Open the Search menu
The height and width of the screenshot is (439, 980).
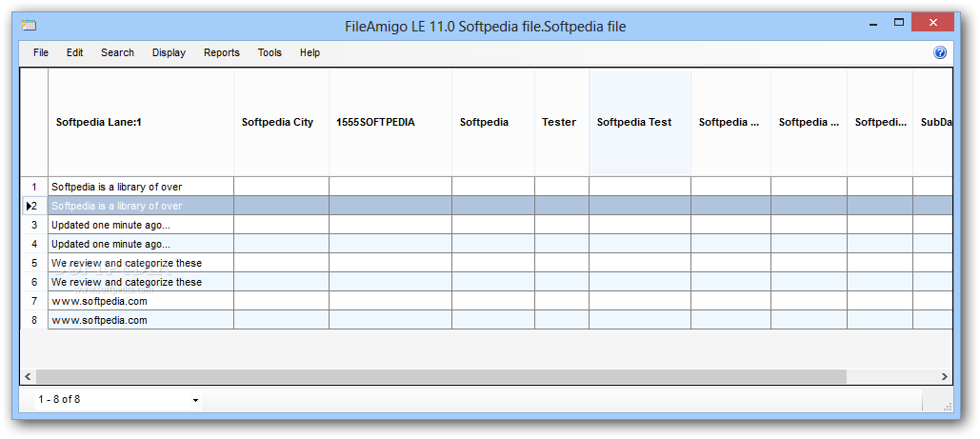click(117, 52)
